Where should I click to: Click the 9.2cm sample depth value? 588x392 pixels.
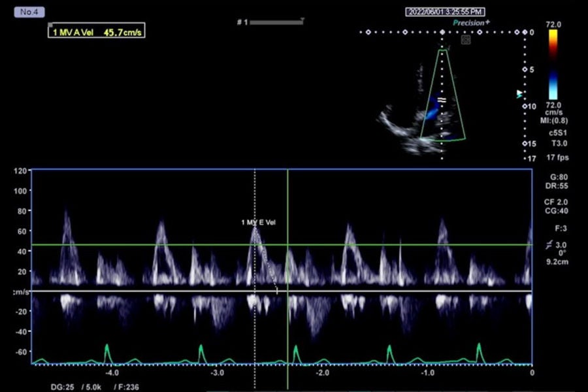(557, 262)
